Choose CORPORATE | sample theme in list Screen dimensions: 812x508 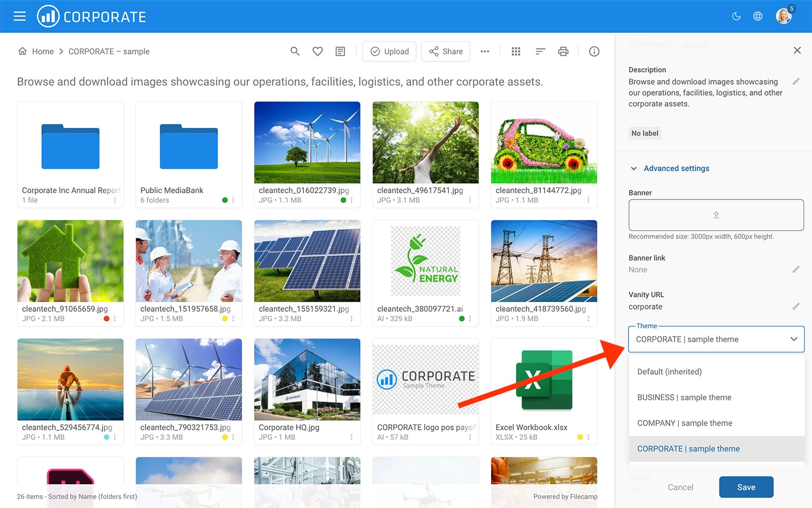tap(717, 449)
